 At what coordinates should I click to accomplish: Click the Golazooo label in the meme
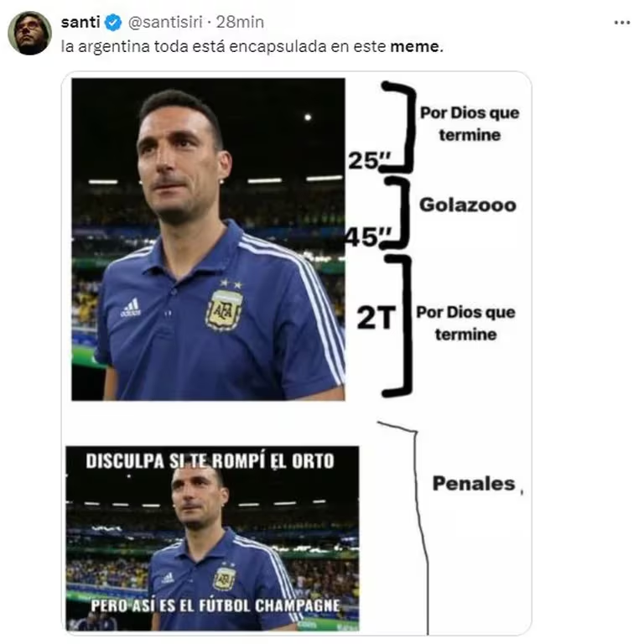click(468, 205)
